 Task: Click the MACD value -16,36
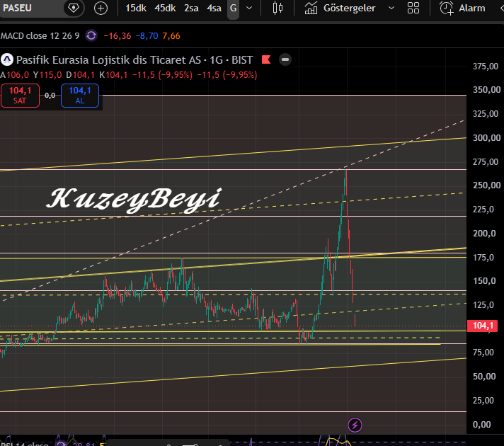click(x=118, y=35)
